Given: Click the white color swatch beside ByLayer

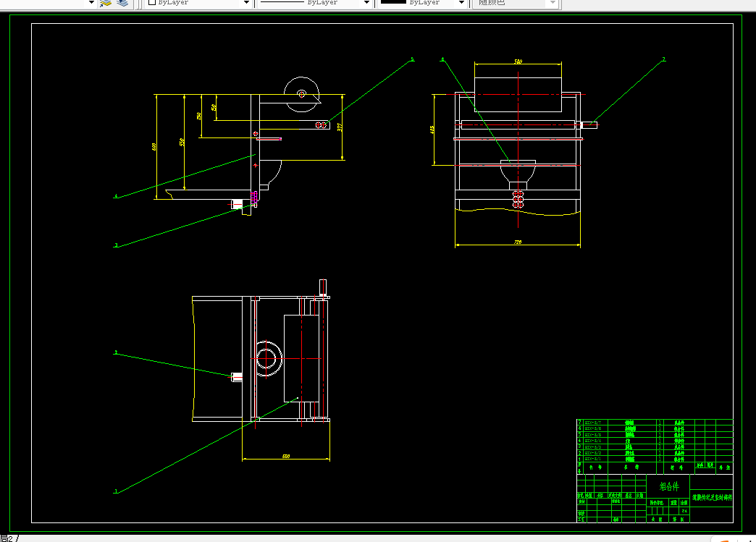Looking at the screenshot, I should [152, 2].
